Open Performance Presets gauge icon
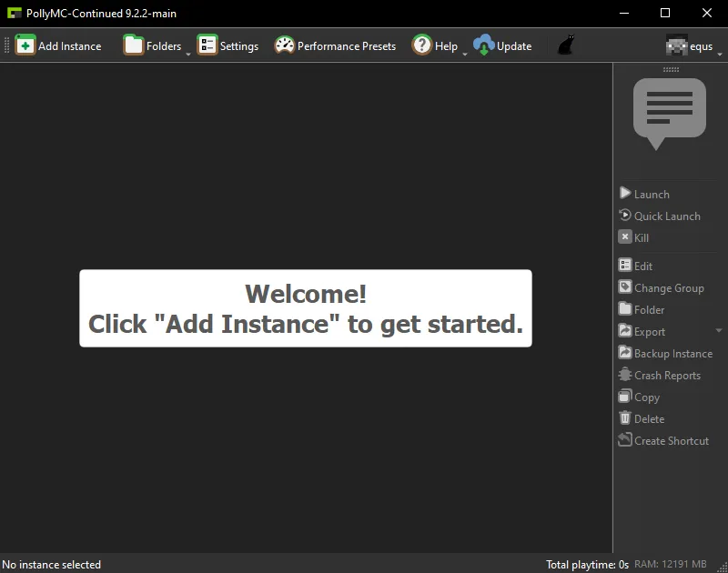The image size is (728, 573). 285,45
